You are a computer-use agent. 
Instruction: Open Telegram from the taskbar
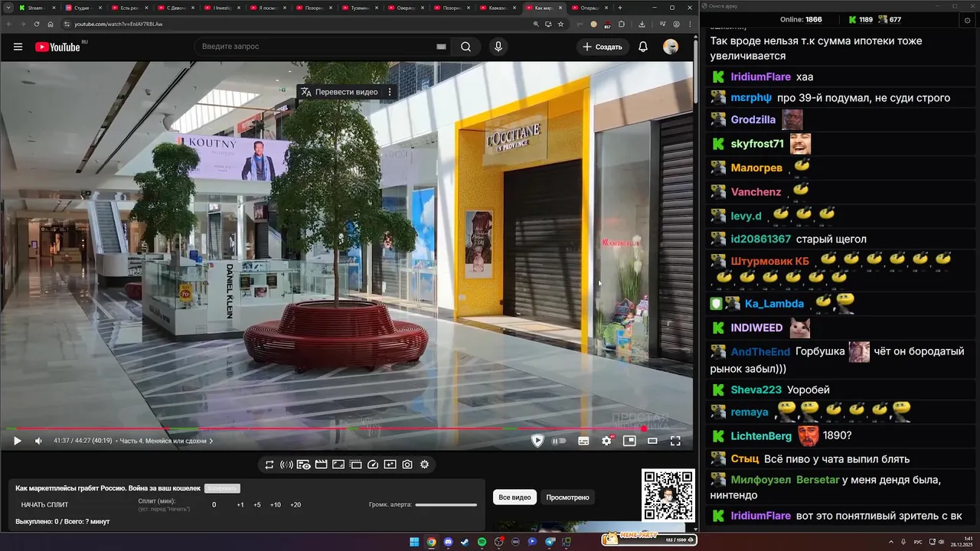(x=550, y=542)
